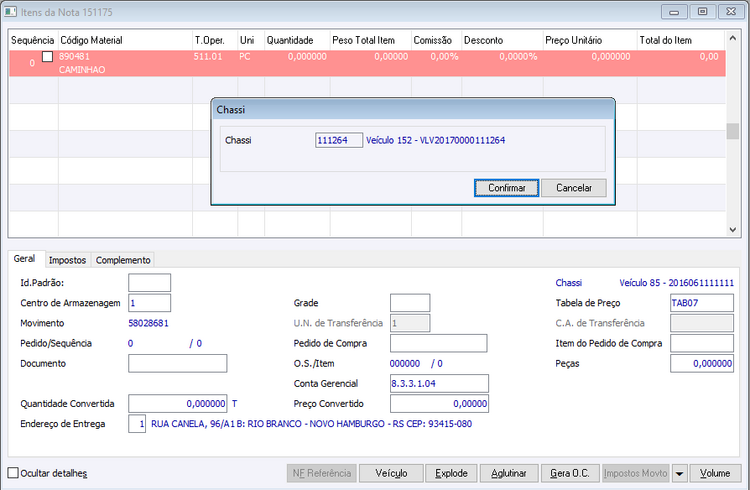Click the Volume button

[x=715, y=473]
